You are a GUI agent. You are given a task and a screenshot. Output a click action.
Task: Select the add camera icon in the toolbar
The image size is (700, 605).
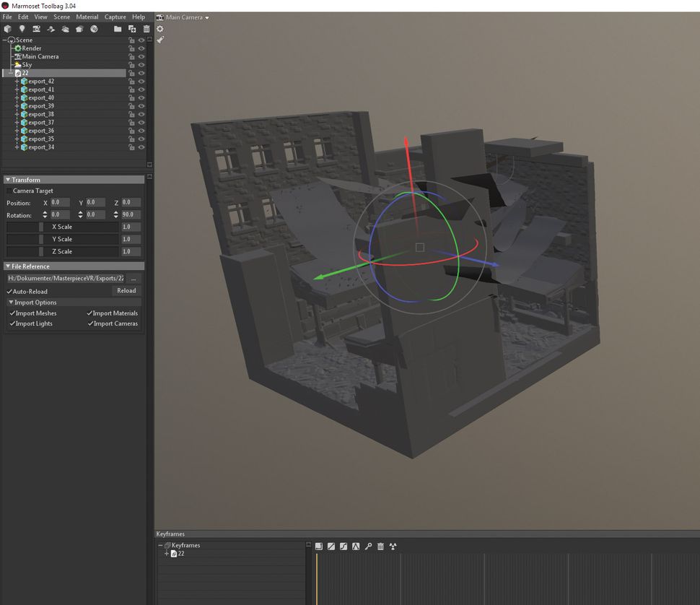pyautogui.click(x=36, y=29)
